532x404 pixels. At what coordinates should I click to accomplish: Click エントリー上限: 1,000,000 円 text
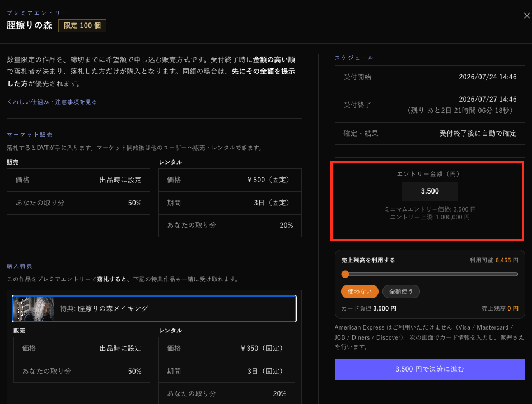click(x=430, y=217)
